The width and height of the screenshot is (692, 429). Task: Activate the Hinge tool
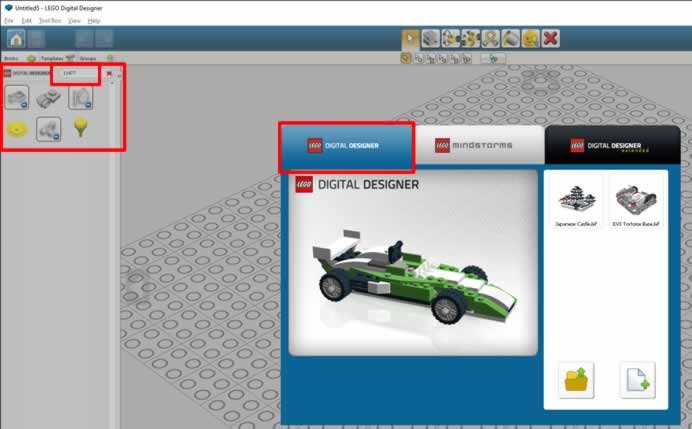point(451,39)
